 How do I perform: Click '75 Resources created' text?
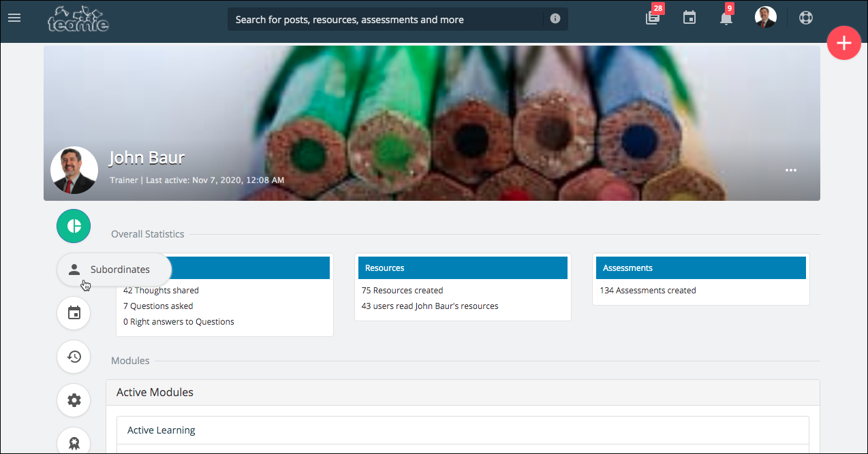coord(403,290)
